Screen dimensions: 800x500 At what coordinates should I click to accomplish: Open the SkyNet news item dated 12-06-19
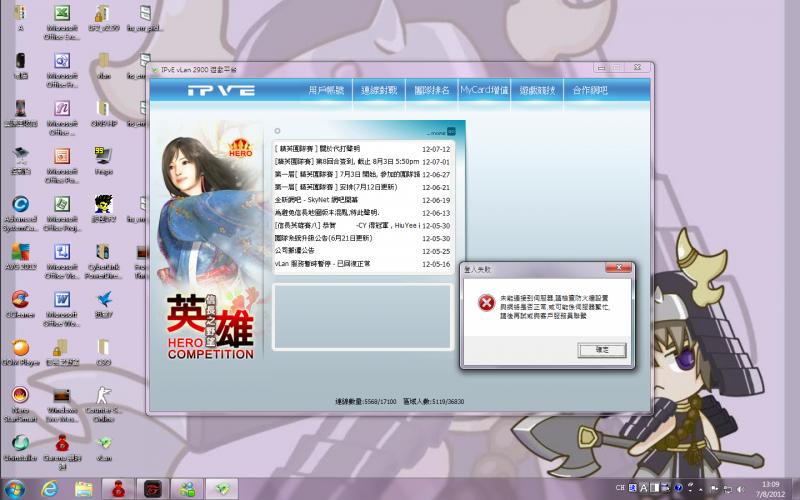pyautogui.click(x=363, y=200)
